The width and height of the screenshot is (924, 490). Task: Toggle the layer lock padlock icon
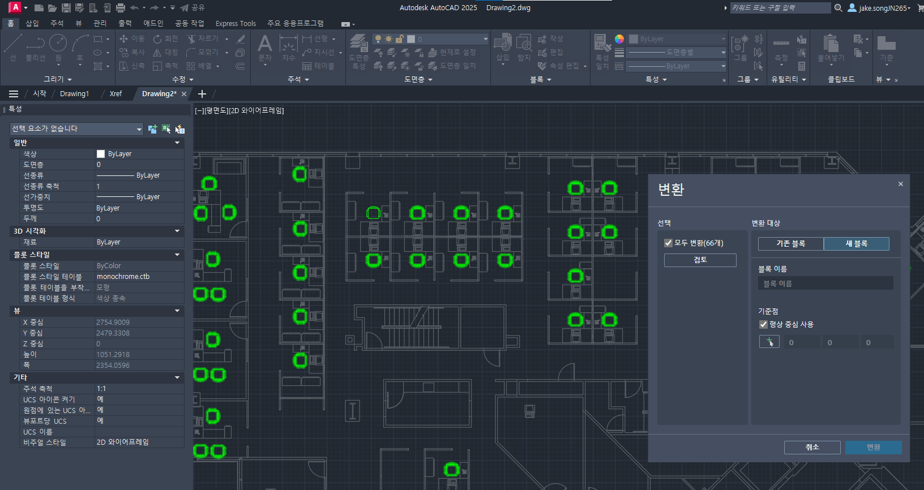click(x=399, y=39)
